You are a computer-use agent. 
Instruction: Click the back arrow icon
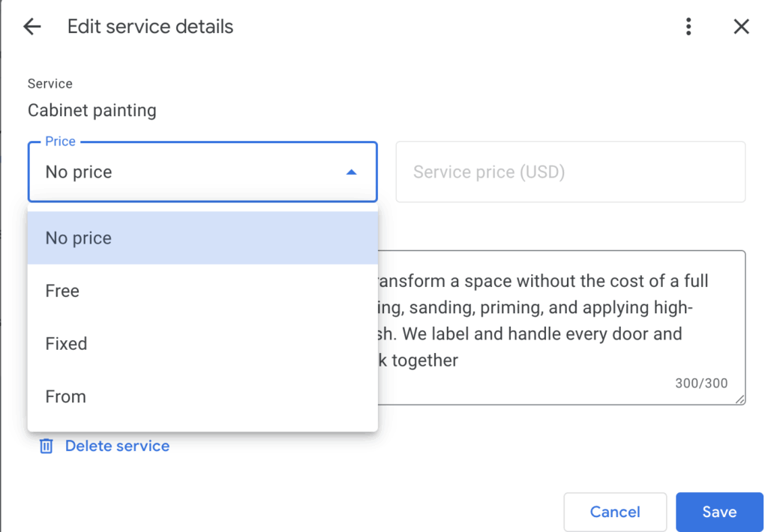32,27
